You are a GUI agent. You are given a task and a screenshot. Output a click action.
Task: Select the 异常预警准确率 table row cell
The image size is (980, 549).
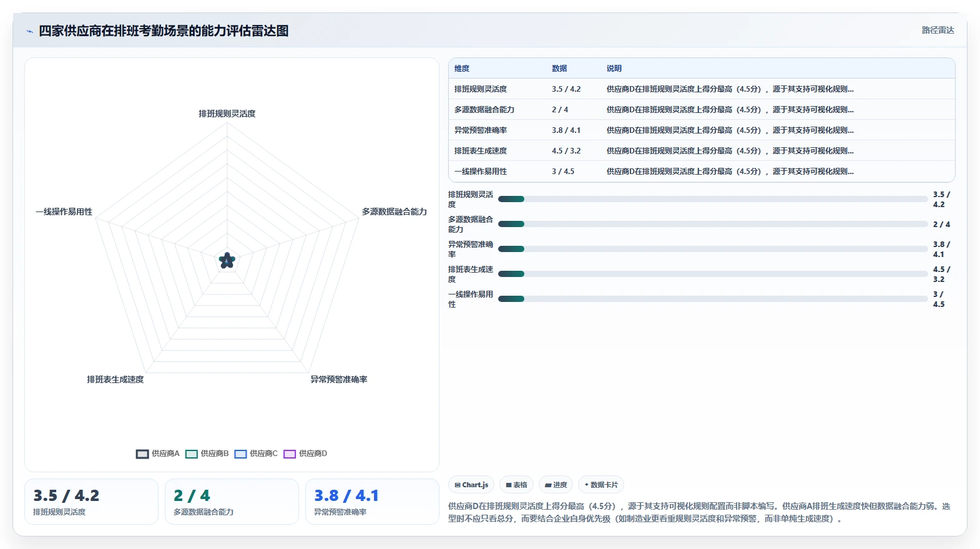click(x=481, y=130)
